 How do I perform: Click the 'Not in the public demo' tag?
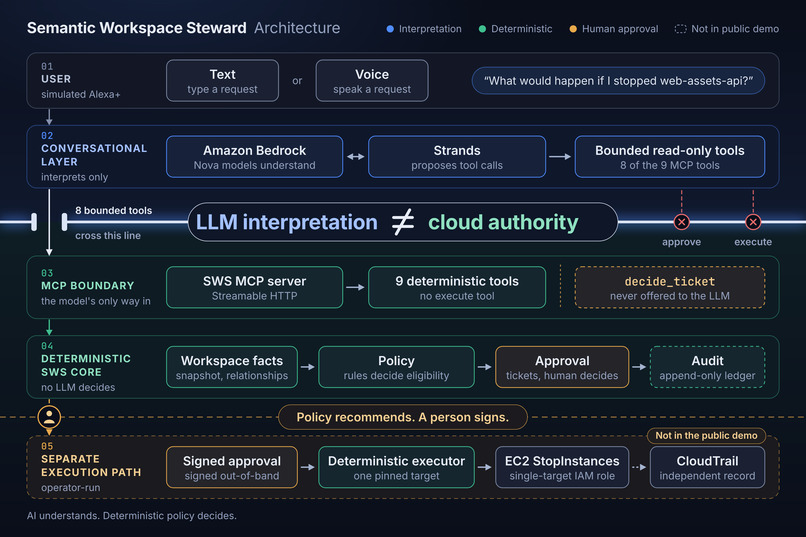coord(706,435)
